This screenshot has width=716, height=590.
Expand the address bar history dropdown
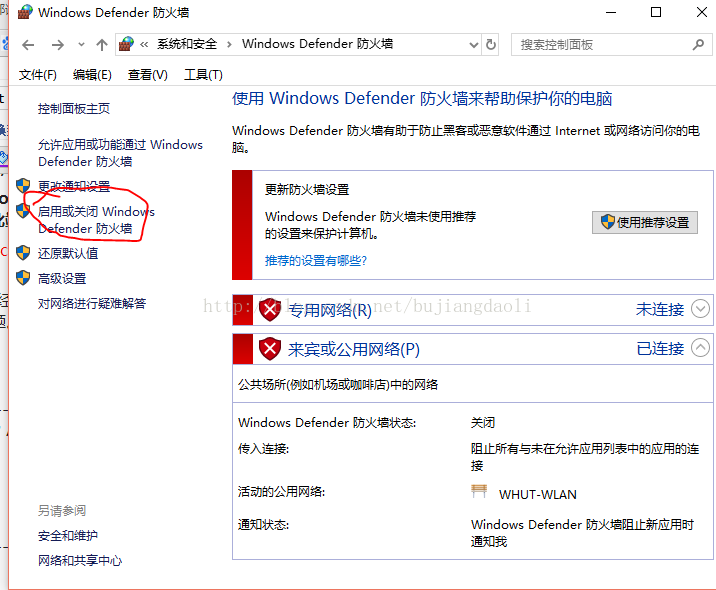[x=474, y=45]
